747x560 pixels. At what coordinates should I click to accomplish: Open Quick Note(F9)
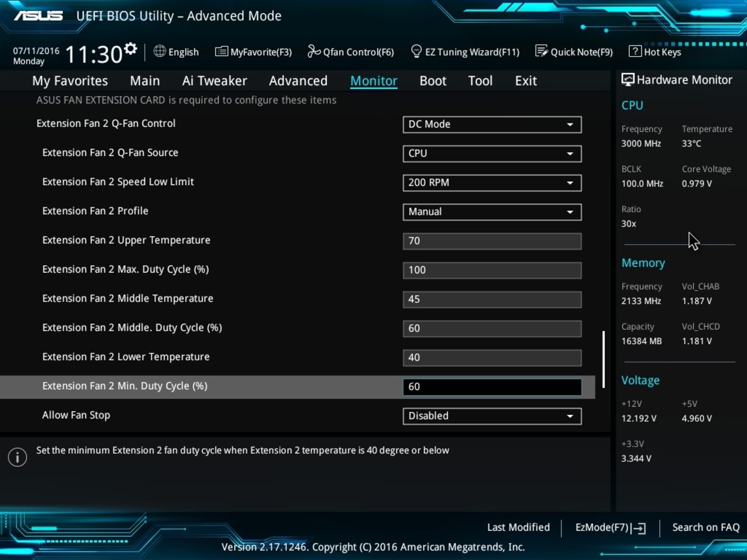pos(574,52)
